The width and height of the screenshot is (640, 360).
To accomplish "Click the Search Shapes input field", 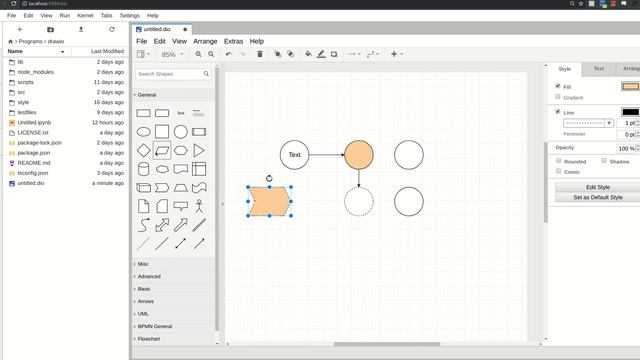I will click(173, 74).
